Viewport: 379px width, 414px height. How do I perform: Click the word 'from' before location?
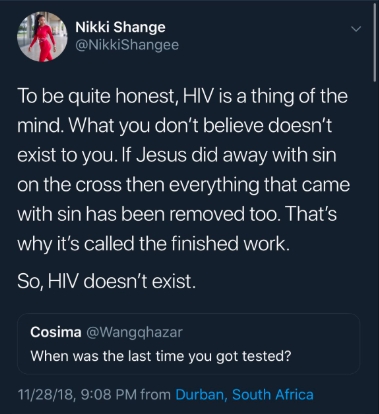click(156, 395)
